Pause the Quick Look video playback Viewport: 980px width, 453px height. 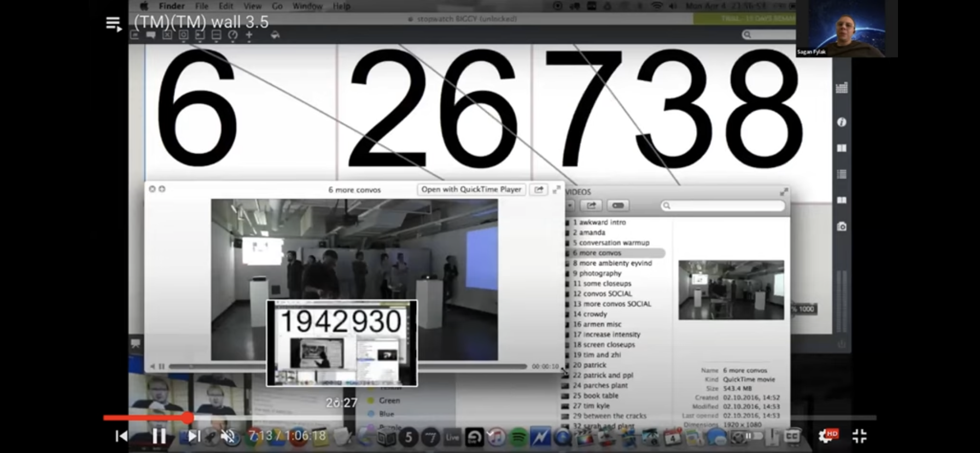point(162,367)
